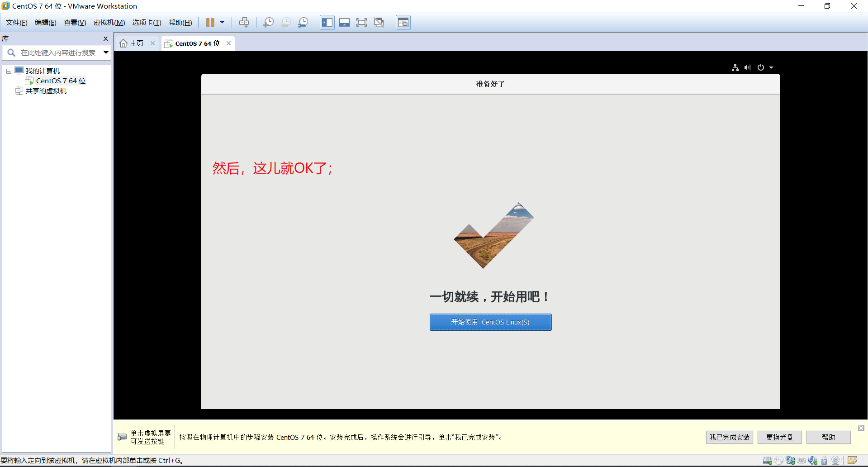
Task: Open the library search dropdown arrow
Action: pyautogui.click(x=106, y=52)
